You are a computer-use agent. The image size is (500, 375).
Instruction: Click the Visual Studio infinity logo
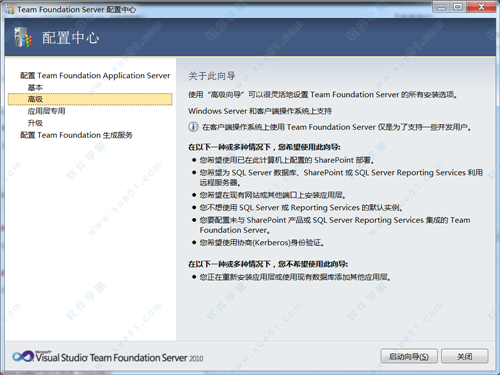tap(23, 356)
